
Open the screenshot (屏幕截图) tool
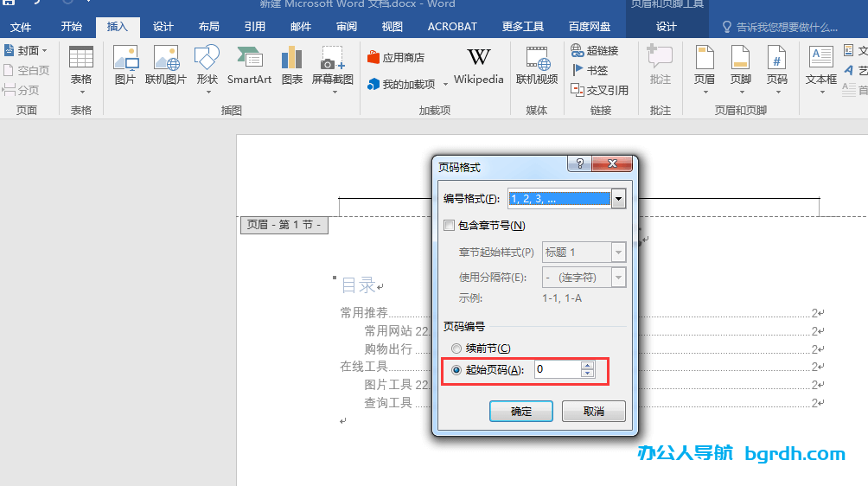coord(332,70)
